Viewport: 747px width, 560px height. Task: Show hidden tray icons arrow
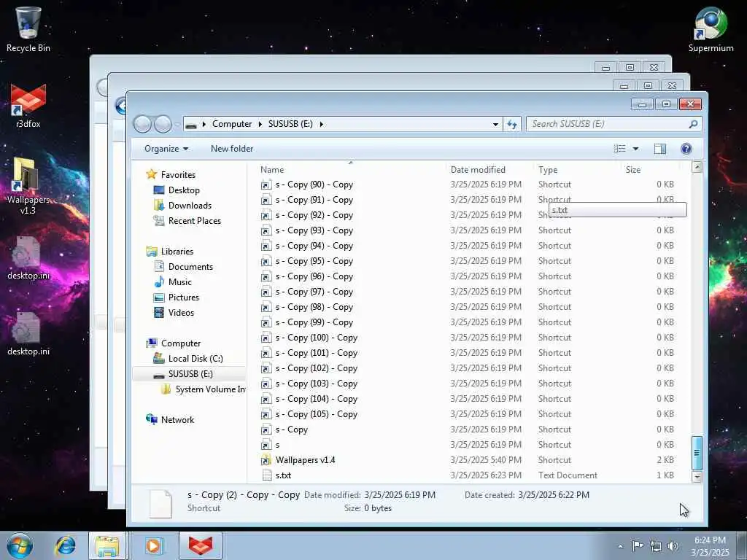(x=620, y=546)
